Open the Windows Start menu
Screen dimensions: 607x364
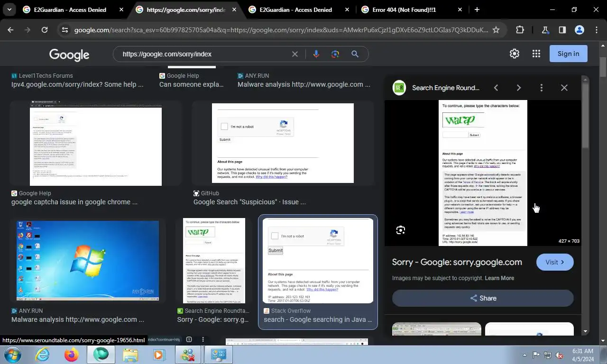(12, 355)
